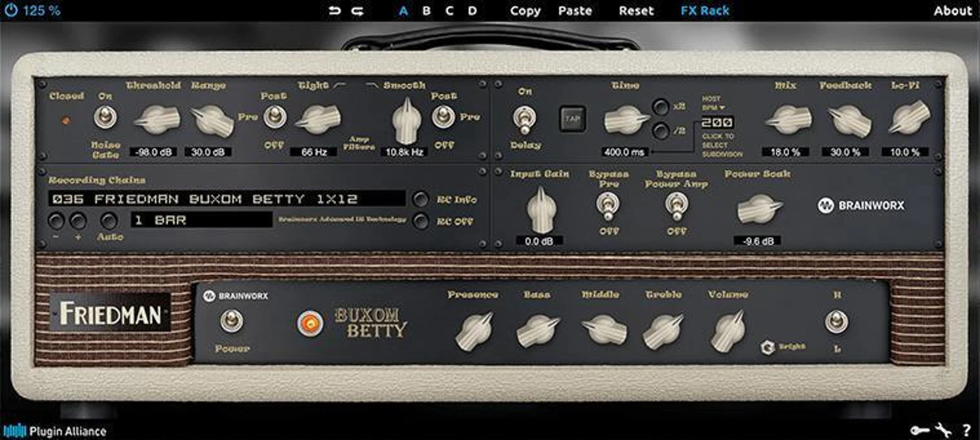
Task: Enable the x2 delay time button
Action: [660, 107]
